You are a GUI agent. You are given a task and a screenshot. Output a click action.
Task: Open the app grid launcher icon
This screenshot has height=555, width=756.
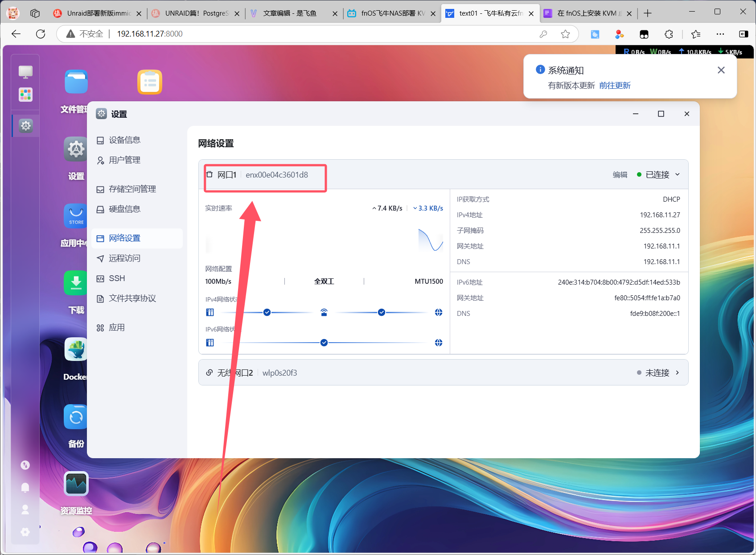click(26, 95)
